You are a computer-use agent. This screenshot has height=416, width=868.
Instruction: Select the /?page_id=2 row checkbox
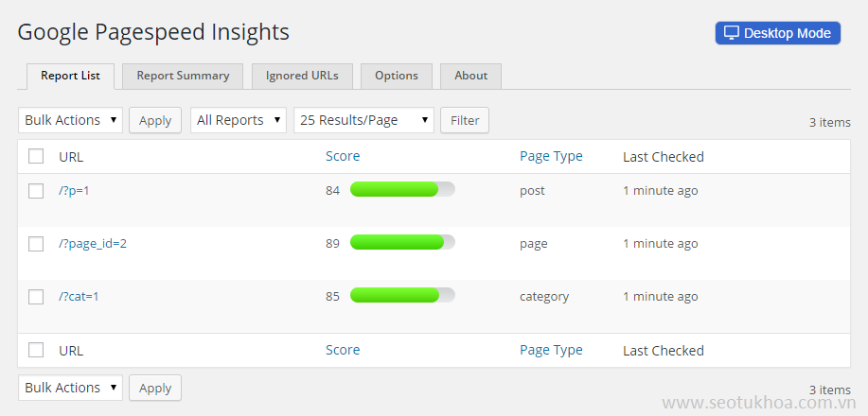(36, 244)
